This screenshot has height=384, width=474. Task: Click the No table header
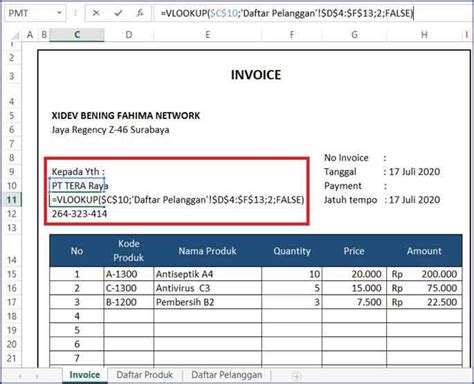click(x=77, y=251)
